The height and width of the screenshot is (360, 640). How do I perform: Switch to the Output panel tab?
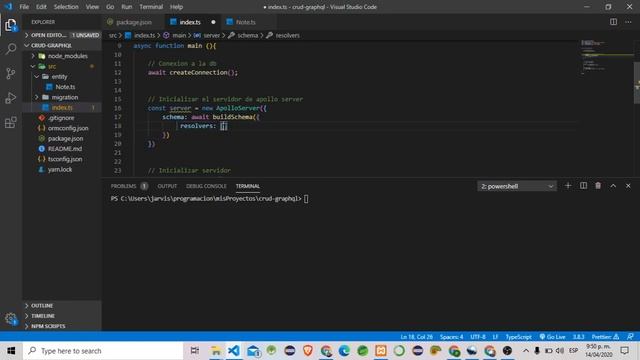pos(167,186)
